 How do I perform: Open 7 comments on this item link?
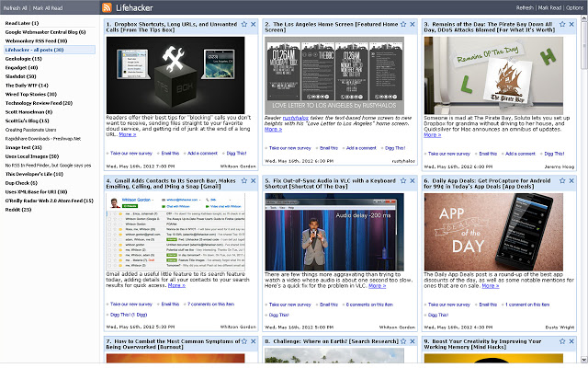point(210,305)
